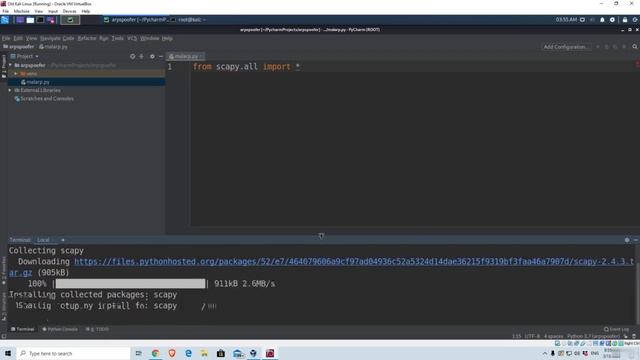The width and height of the screenshot is (640, 360).
Task: Launch Brave browser from taskbar
Action: (172, 353)
